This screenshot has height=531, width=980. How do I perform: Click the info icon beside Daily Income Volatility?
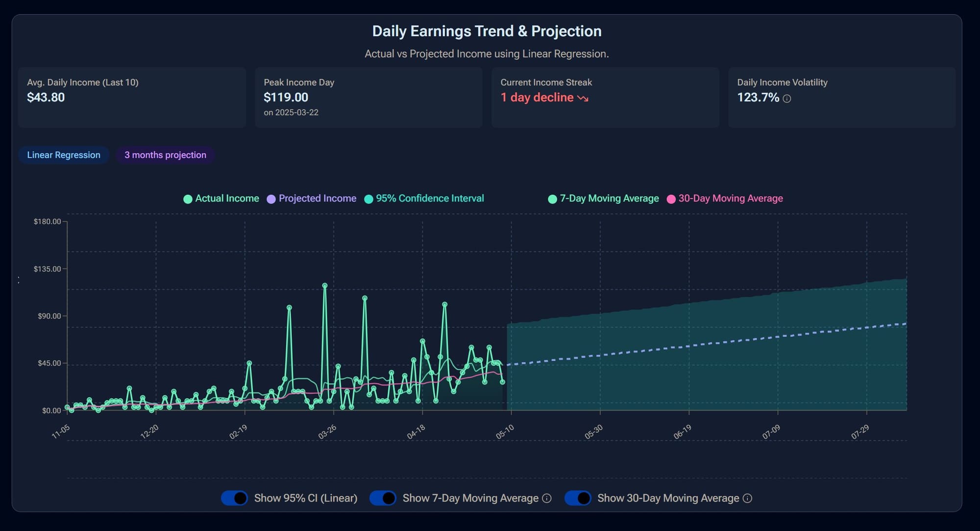788,99
